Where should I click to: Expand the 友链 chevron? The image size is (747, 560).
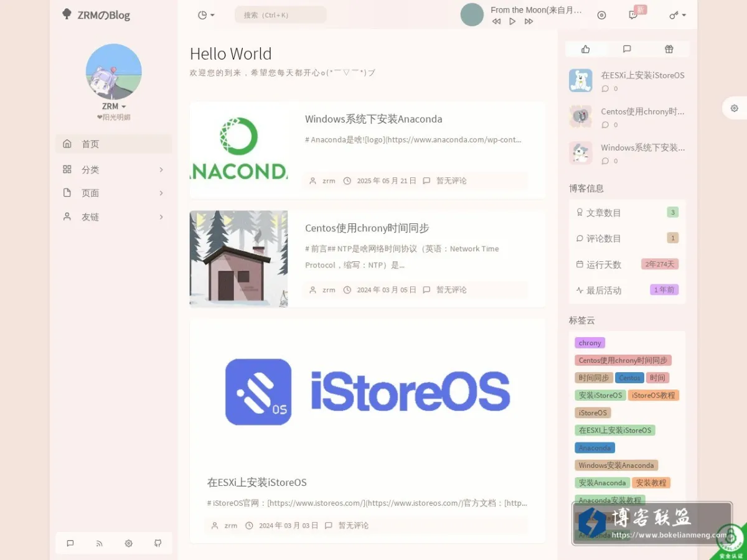(x=161, y=217)
